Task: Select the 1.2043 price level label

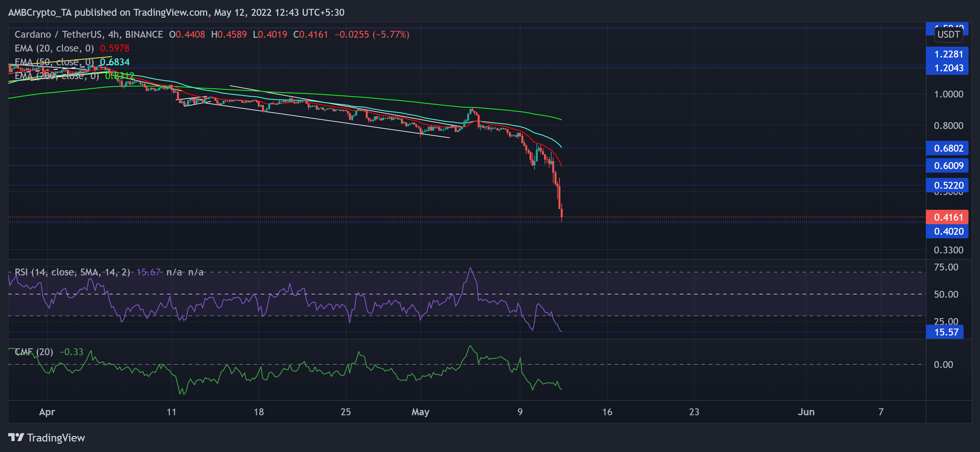Action: pos(947,68)
